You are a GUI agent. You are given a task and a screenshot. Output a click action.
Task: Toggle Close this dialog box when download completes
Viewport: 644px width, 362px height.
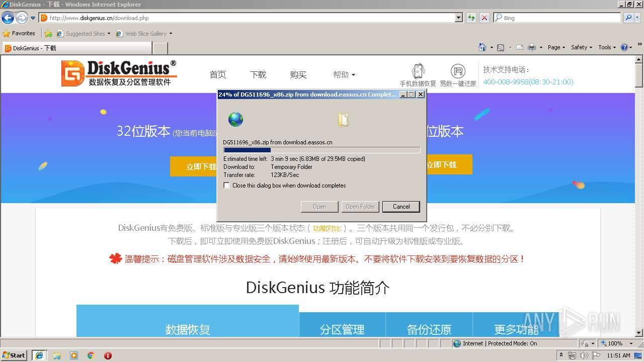click(x=227, y=186)
